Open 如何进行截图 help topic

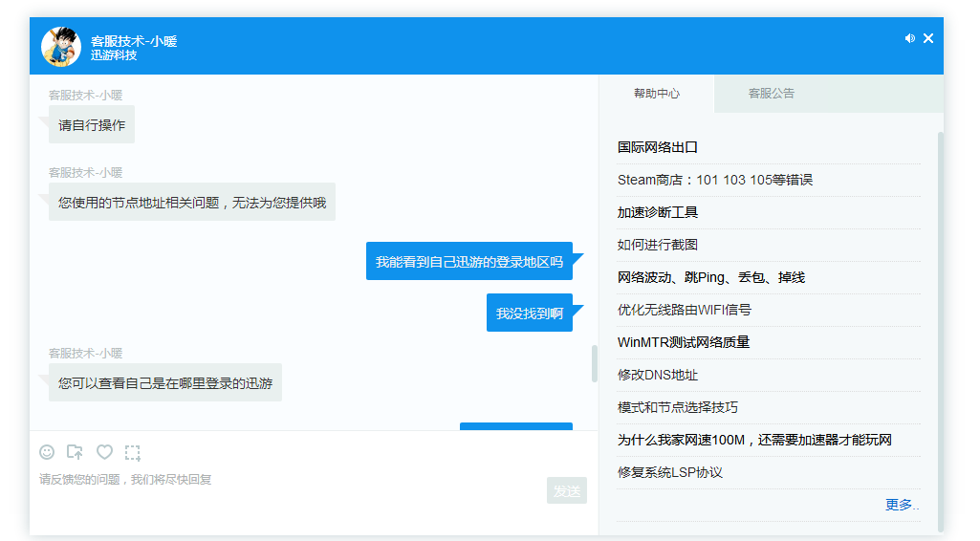pos(658,245)
